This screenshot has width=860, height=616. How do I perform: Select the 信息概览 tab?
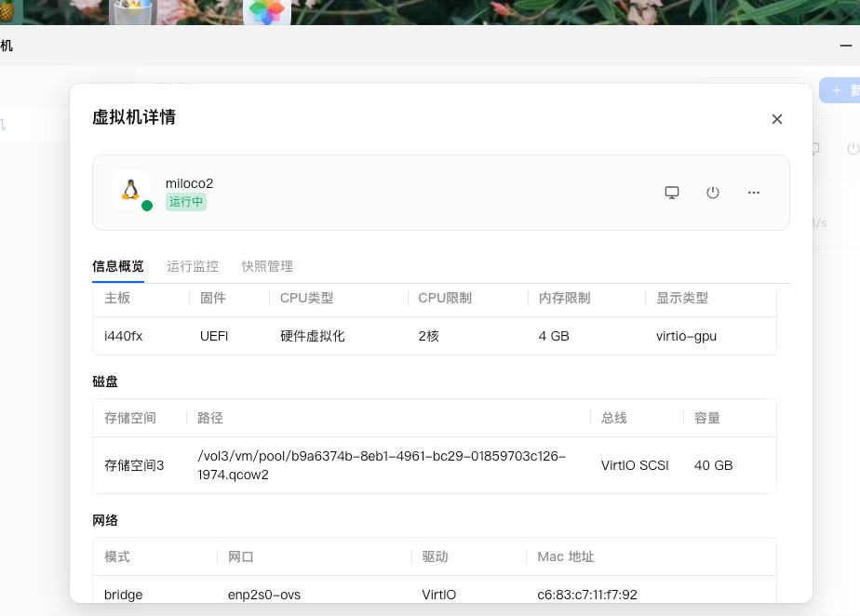tap(118, 266)
